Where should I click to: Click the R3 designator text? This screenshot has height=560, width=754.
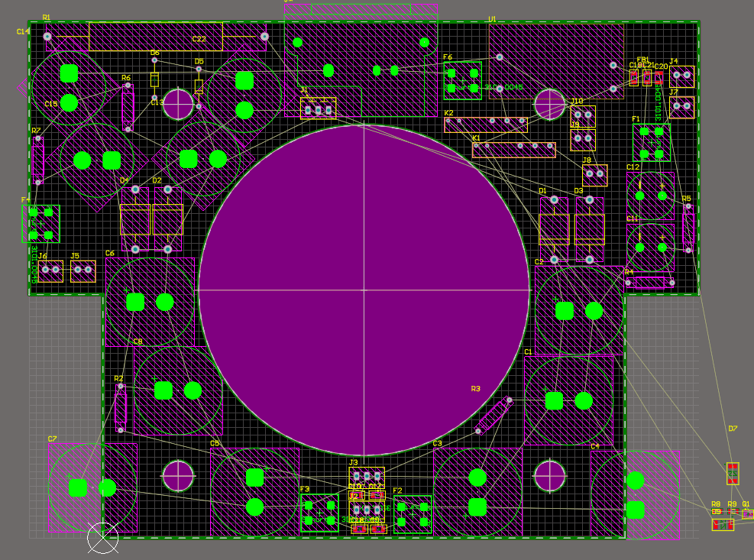point(476,389)
